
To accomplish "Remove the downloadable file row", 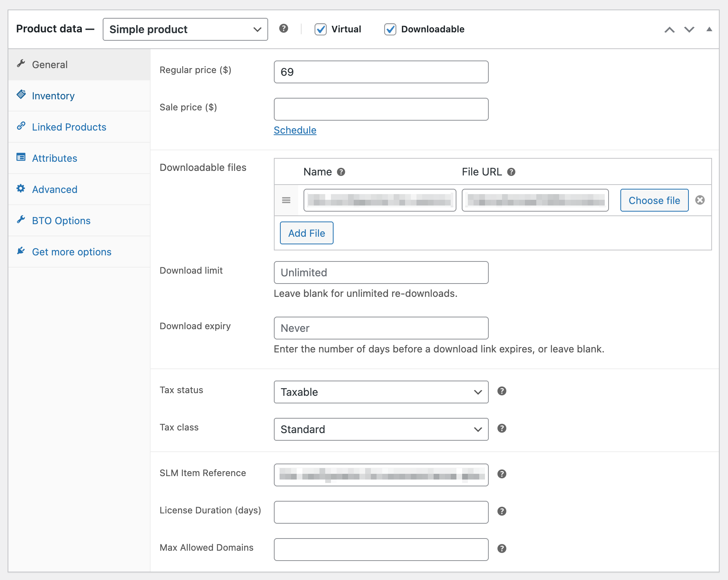I will [x=700, y=200].
